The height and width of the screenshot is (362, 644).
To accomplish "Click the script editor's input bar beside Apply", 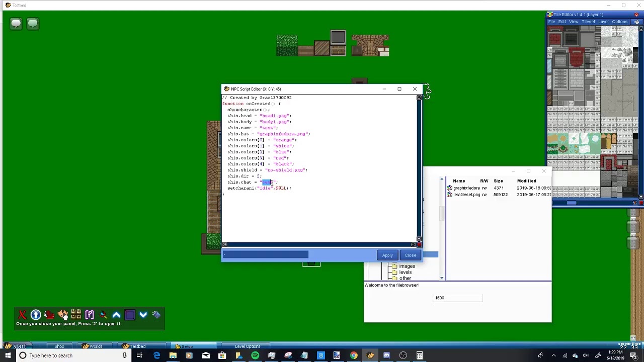I will click(266, 255).
